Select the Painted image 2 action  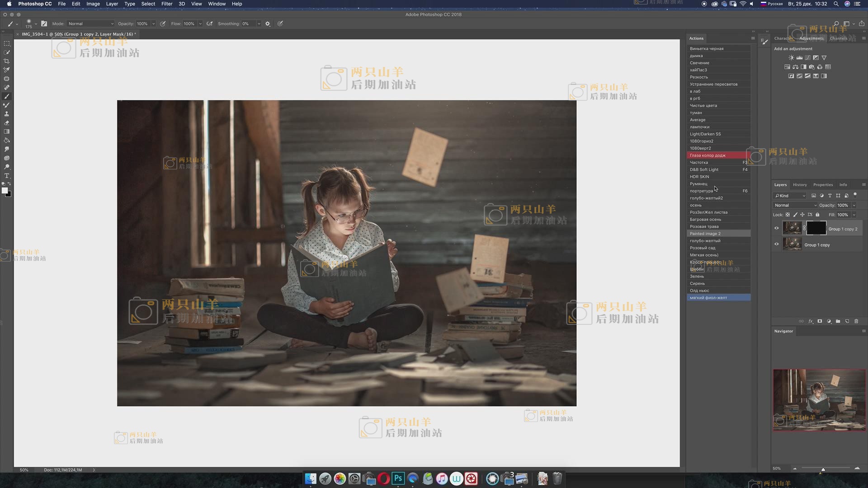(x=705, y=234)
